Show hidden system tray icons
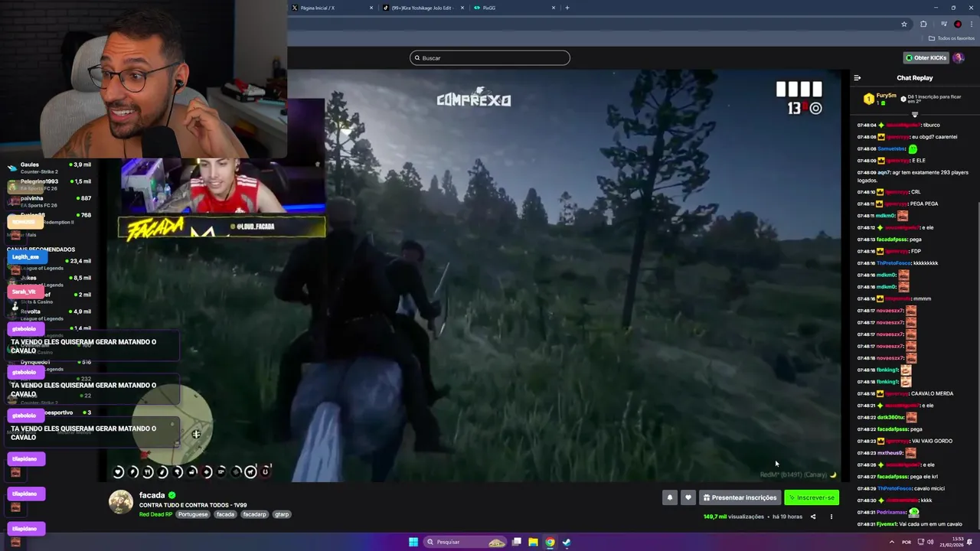 click(891, 542)
